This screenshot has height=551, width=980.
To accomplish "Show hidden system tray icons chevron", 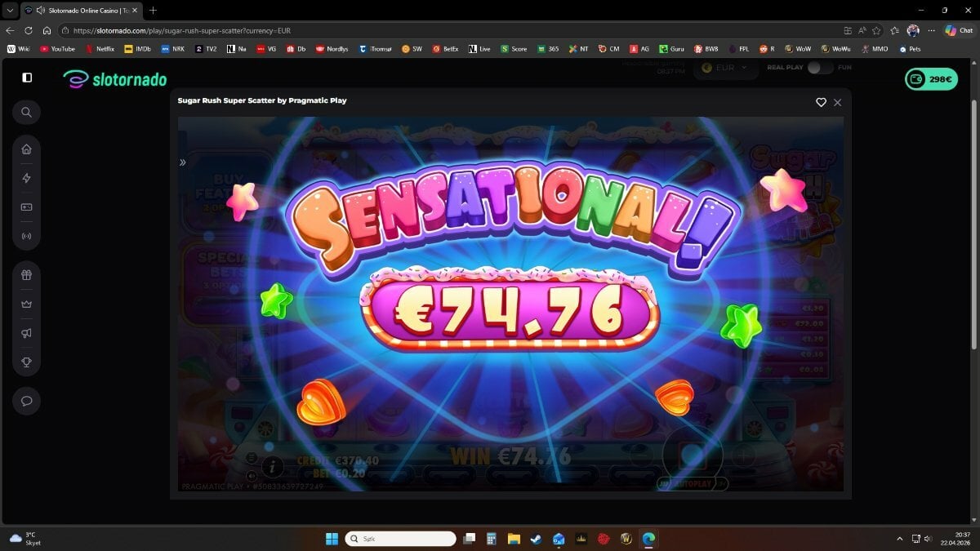I will (x=900, y=539).
